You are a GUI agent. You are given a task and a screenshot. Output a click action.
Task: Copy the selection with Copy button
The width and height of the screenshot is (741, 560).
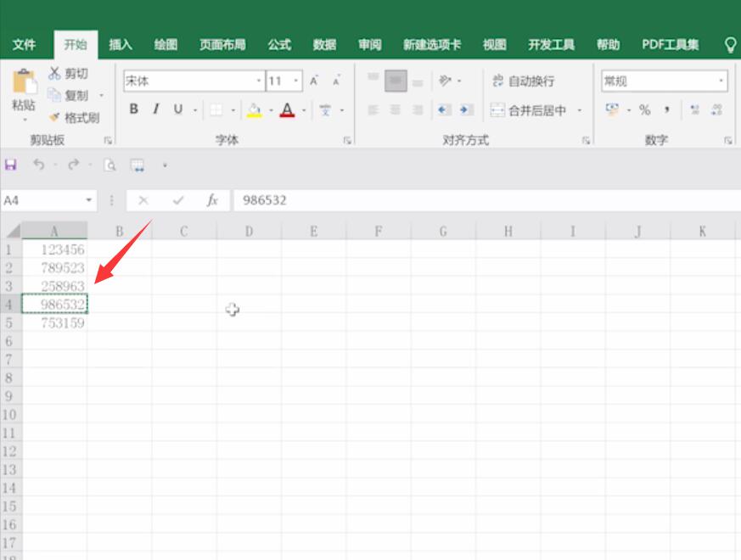point(68,96)
